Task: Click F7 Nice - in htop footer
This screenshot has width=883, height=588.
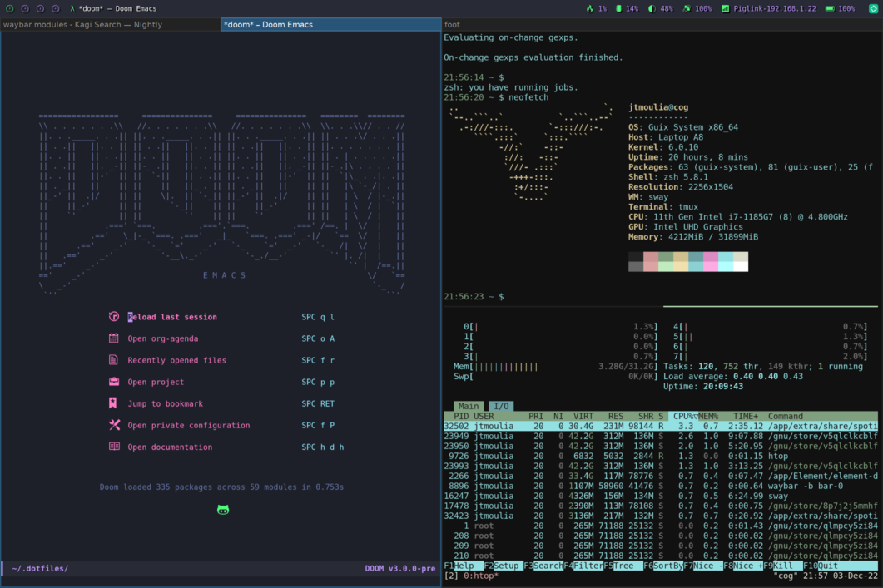Action: pyautogui.click(x=703, y=566)
